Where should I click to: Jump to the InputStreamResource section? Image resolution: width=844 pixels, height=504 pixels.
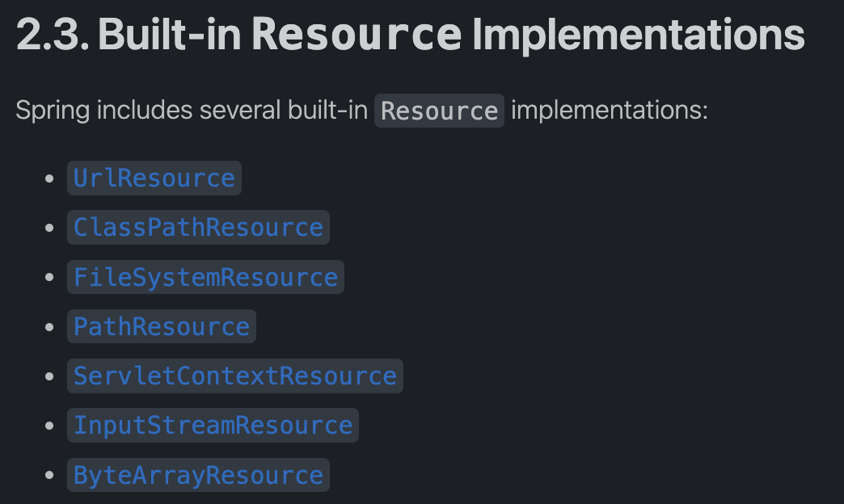click(213, 426)
